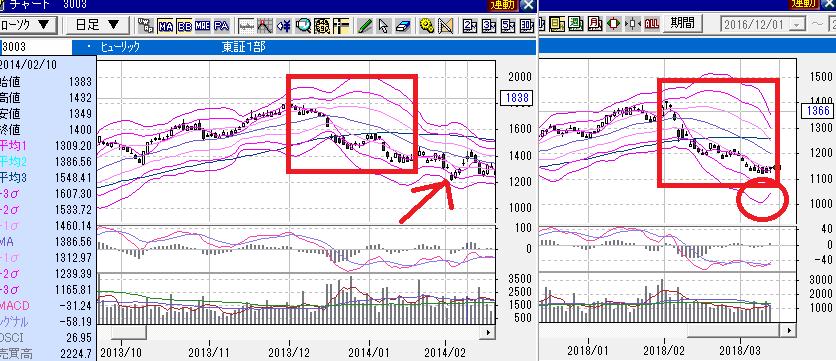Image resolution: width=836 pixels, height=361 pixels.
Task: Open the 2016/12/01 start date dropdown
Action: (797, 25)
